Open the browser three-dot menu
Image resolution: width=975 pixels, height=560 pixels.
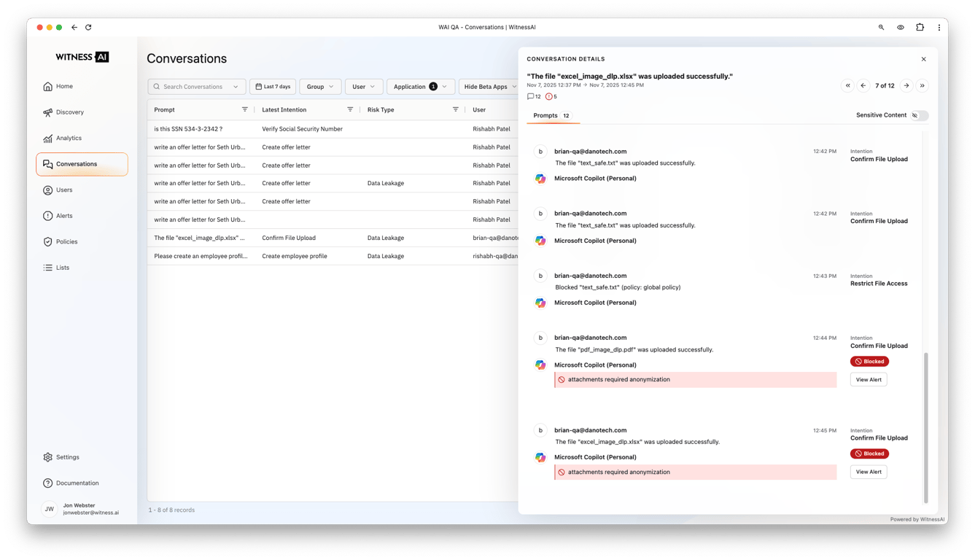(x=939, y=28)
